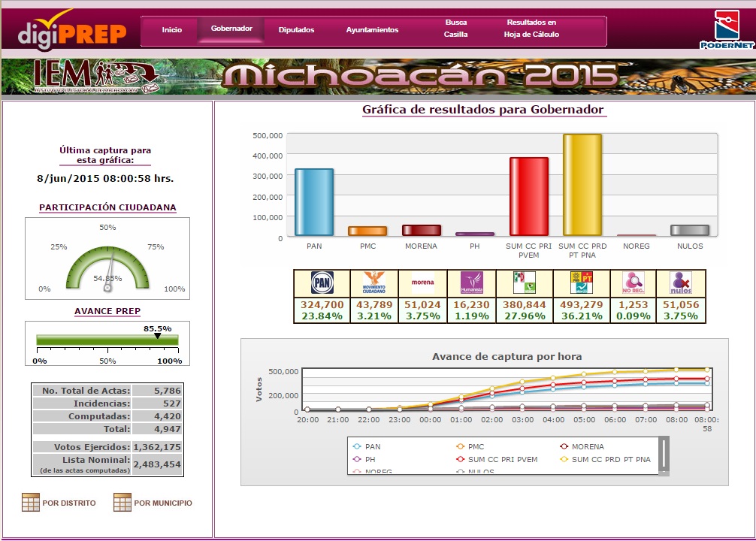
Task: Click the Movimiento Ciudadano party logo
Action: click(x=374, y=283)
